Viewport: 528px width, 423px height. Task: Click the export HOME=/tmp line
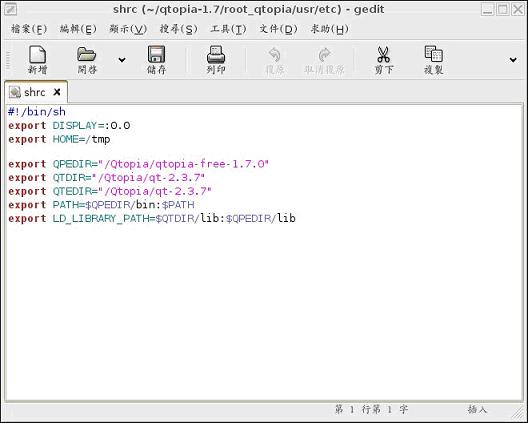[59, 139]
